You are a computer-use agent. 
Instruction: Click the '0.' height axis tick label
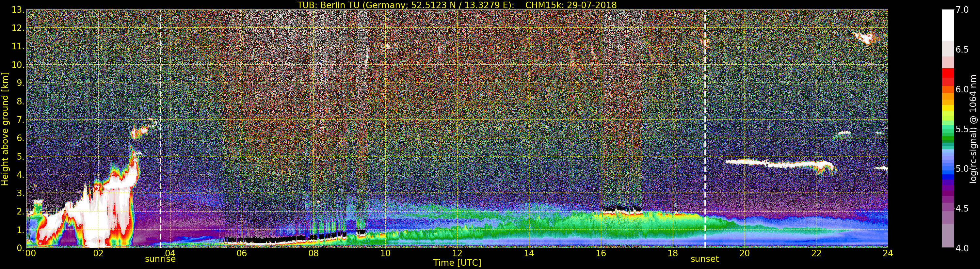click(20, 248)
